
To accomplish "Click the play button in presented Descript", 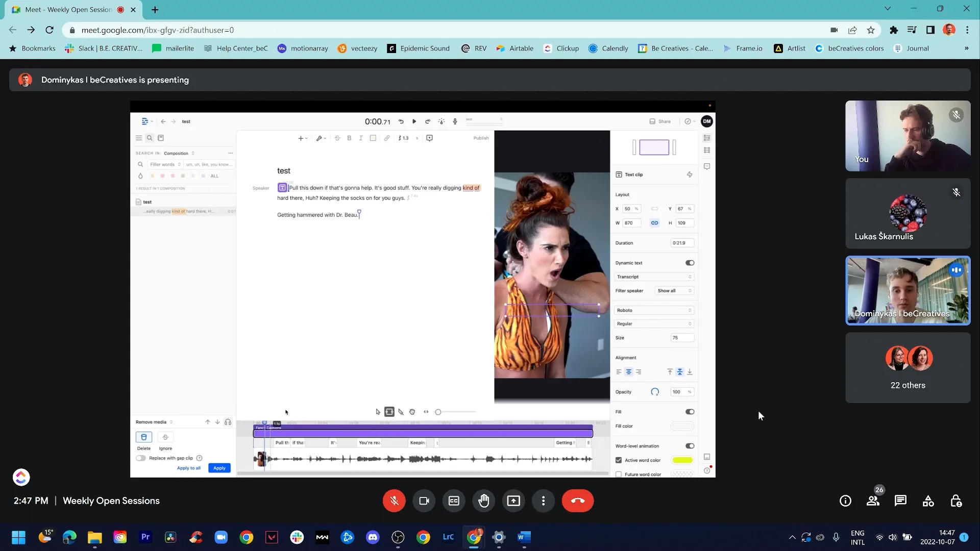I will tap(414, 121).
